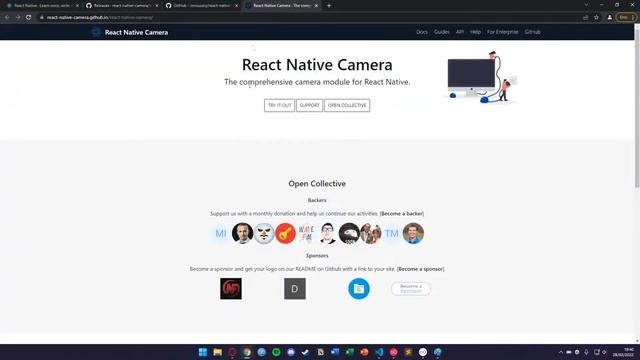This screenshot has width=640, height=360.
Task: Open Steam from the taskbar
Action: coord(305,352)
